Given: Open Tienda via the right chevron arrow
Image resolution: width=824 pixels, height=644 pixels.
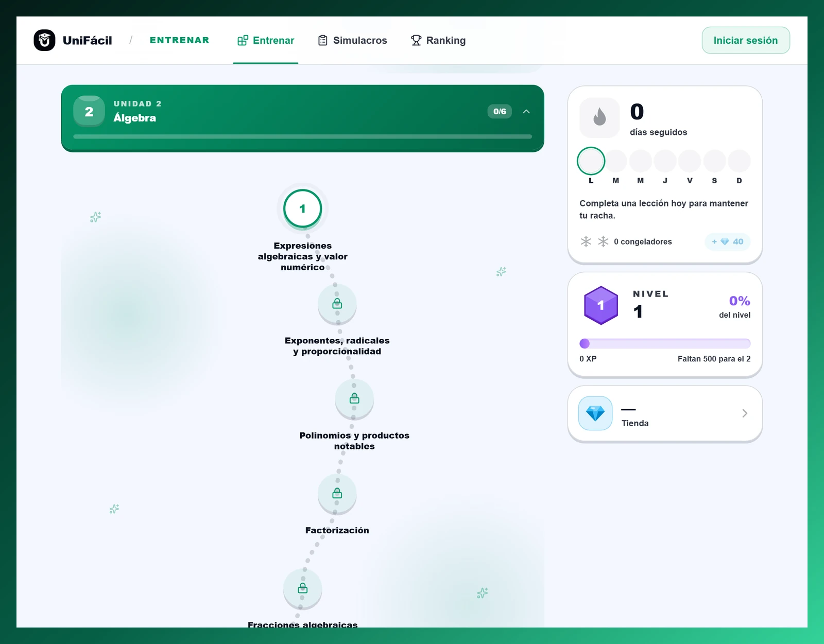Looking at the screenshot, I should click(x=745, y=413).
